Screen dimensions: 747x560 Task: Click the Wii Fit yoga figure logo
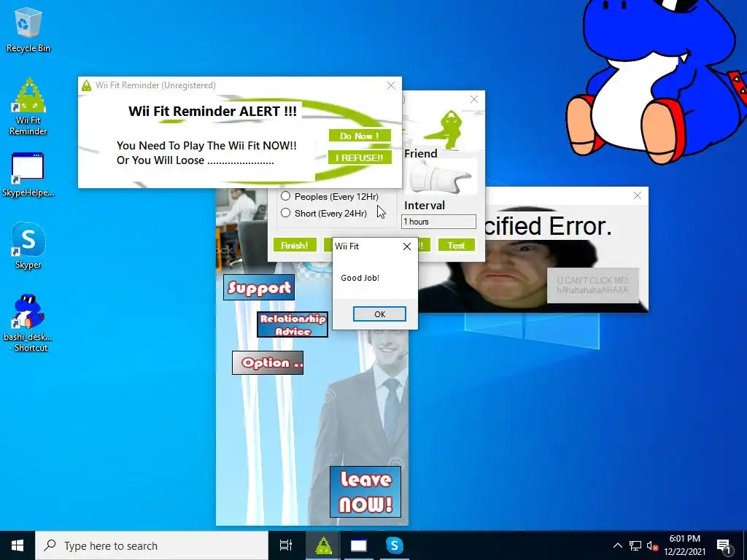[446, 128]
